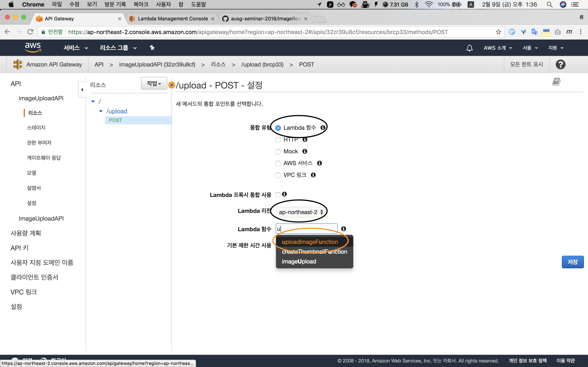Open the documentation book icon
The width and height of the screenshot is (588, 367).
(x=556, y=82)
